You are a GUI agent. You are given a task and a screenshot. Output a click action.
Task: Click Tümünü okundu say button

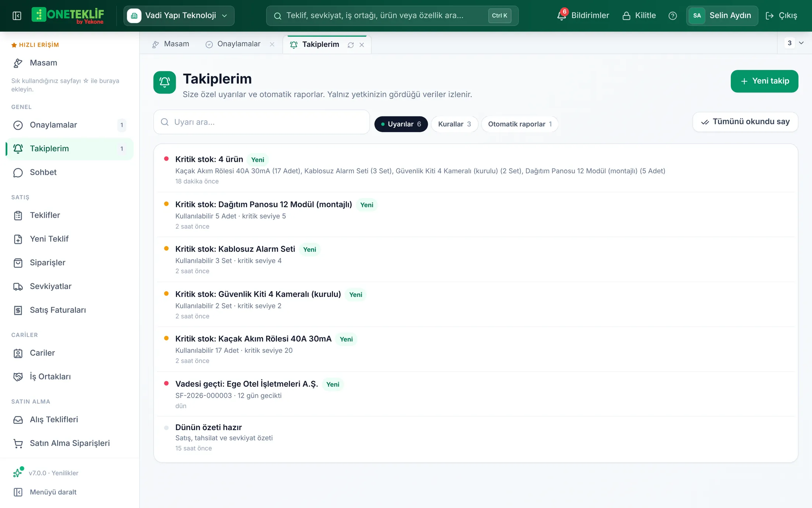745,122
